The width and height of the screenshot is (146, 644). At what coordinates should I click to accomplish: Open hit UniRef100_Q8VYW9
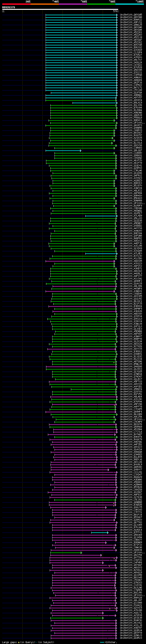(x=131, y=17)
